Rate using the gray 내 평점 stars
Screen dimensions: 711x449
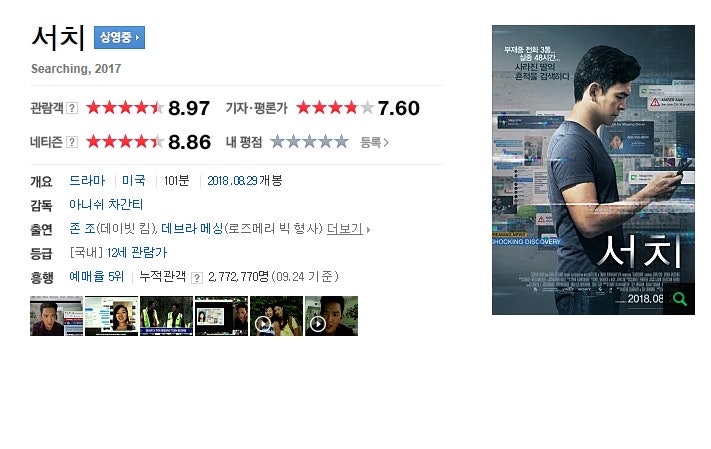click(x=310, y=142)
